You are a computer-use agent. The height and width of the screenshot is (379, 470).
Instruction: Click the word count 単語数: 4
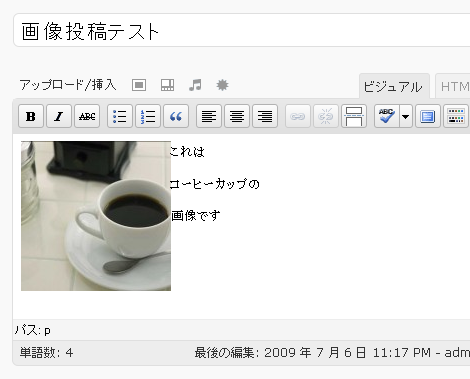pyautogui.click(x=46, y=353)
